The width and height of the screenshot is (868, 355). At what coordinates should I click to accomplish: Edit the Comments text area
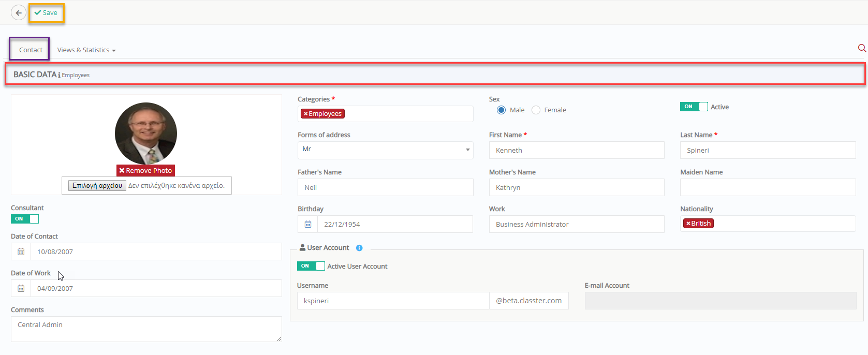[x=146, y=329]
